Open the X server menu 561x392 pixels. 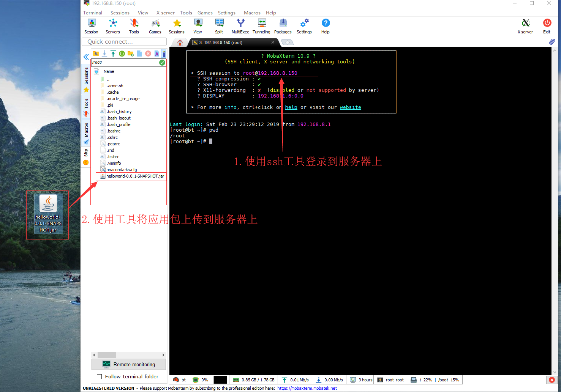166,13
